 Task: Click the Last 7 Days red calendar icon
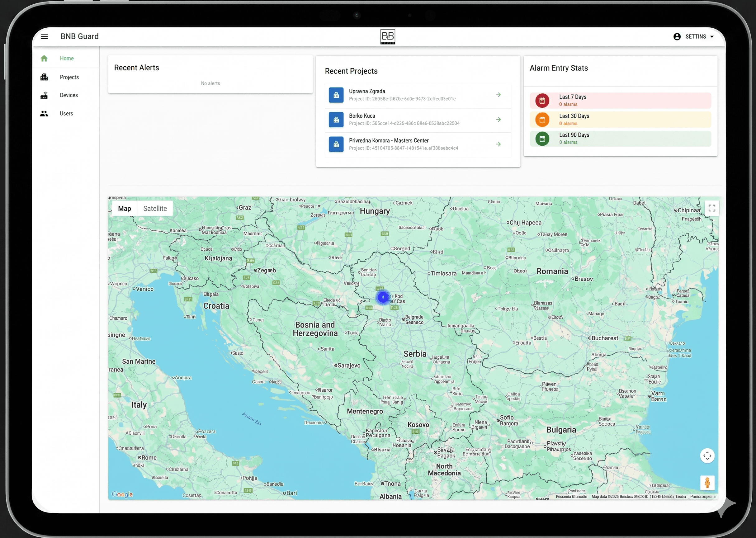click(542, 100)
